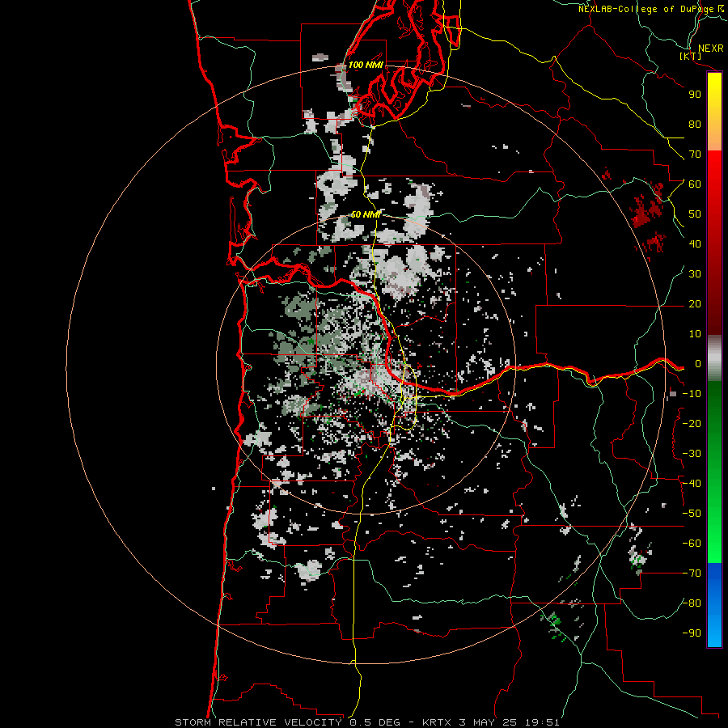This screenshot has height=728, width=728.
Task: Select the -10 tick label on colorbar
Action: (x=692, y=394)
